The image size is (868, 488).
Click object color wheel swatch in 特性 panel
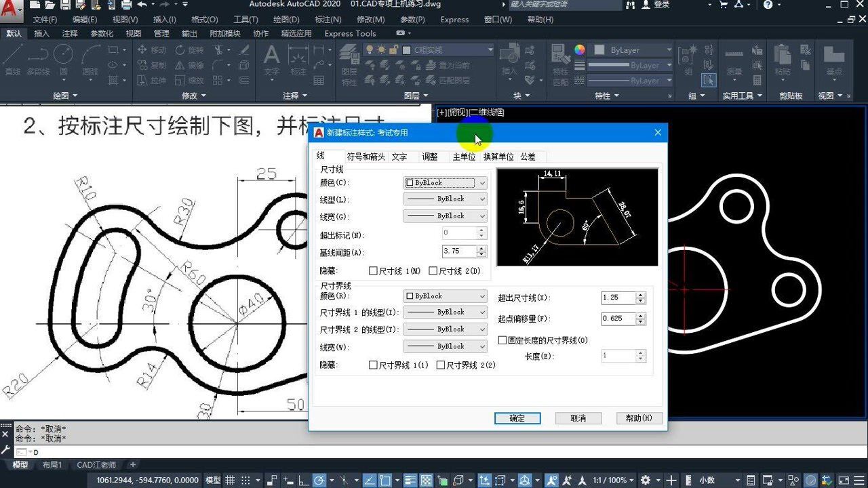point(580,49)
